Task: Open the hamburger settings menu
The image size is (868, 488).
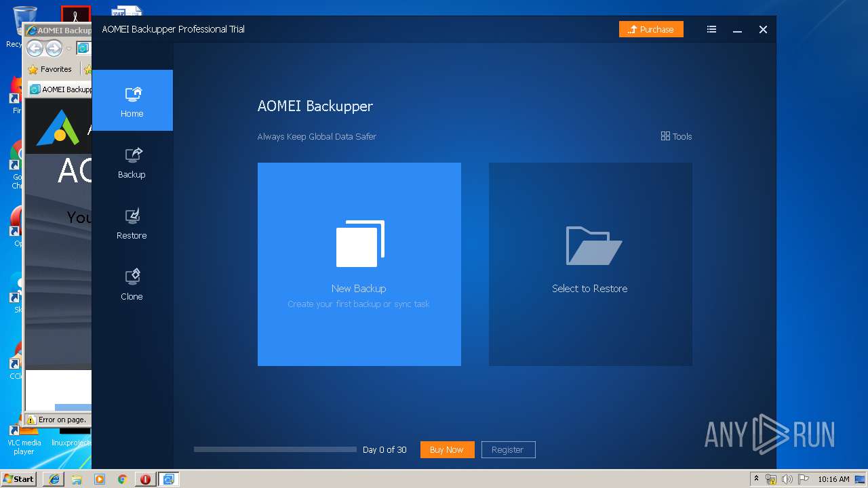Action: pyautogui.click(x=711, y=29)
